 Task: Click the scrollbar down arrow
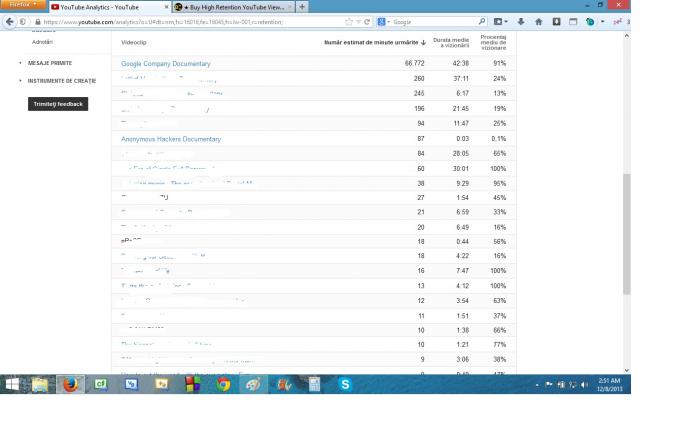coord(627,370)
